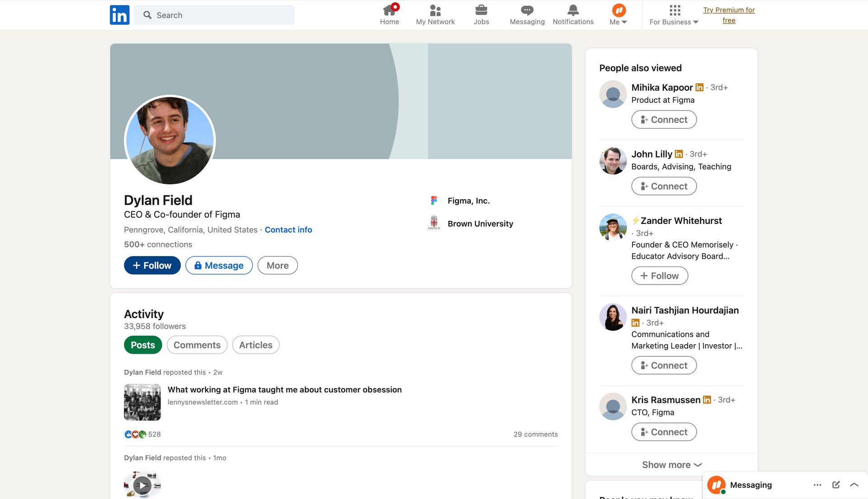Image resolution: width=868 pixels, height=499 pixels.
Task: Click the Figma logo beside Figma, Inc.
Action: click(434, 200)
